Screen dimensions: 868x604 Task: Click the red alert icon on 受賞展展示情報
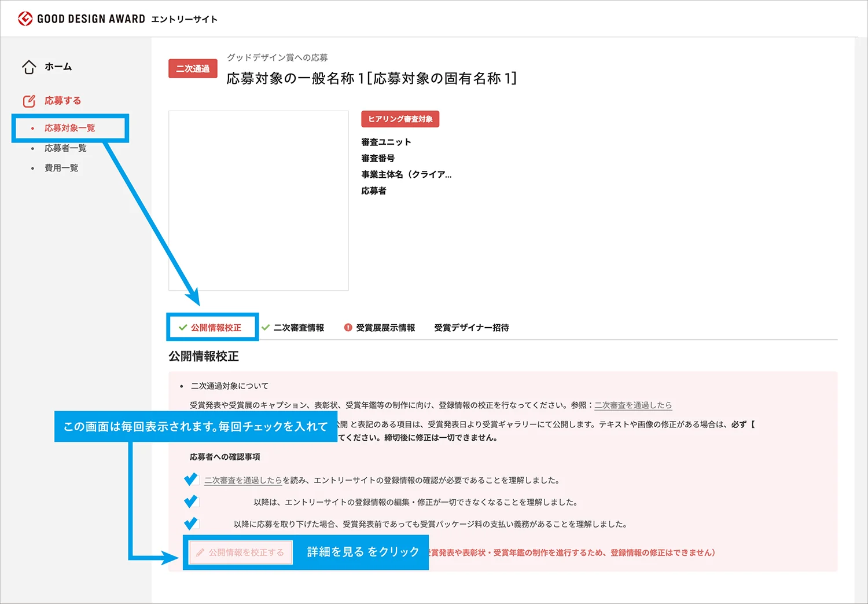pos(347,327)
